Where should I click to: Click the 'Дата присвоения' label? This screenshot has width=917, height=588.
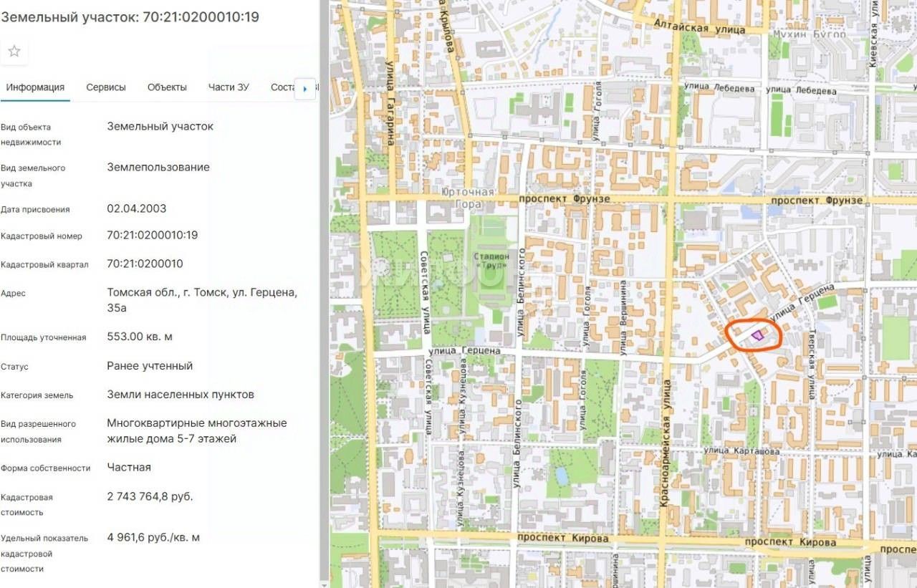[x=35, y=210]
